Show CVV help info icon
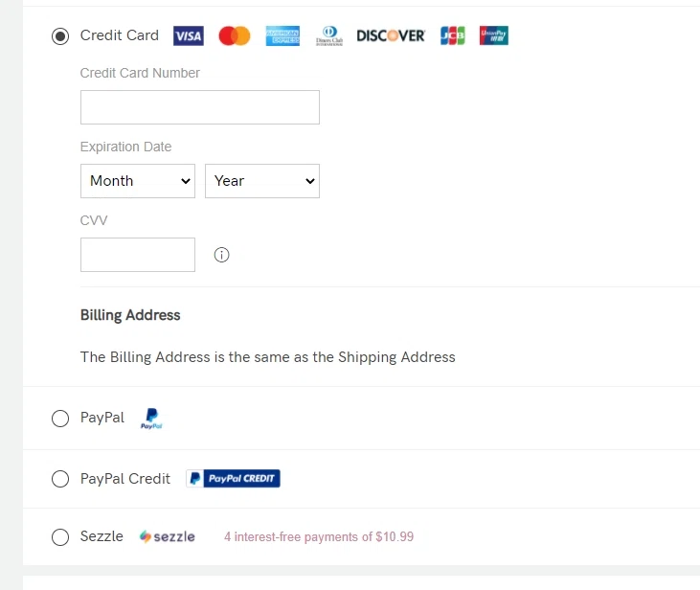Screen dimensions: 700x590 222,255
